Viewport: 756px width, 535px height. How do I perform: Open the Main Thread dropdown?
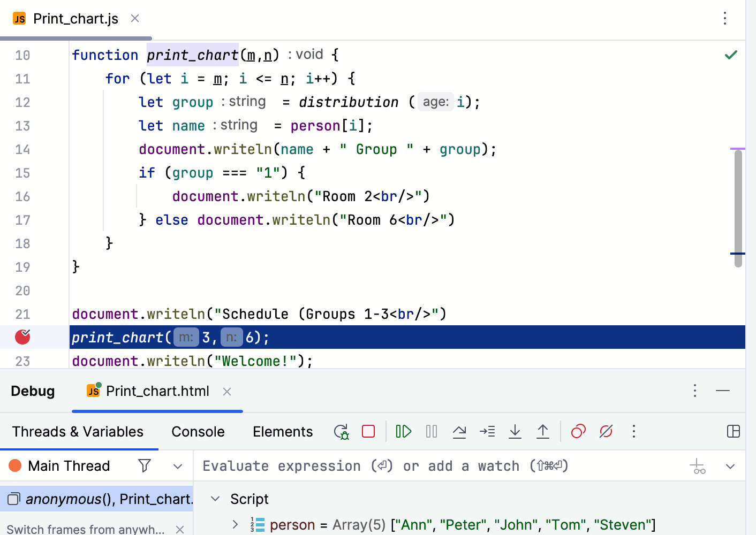tap(178, 465)
